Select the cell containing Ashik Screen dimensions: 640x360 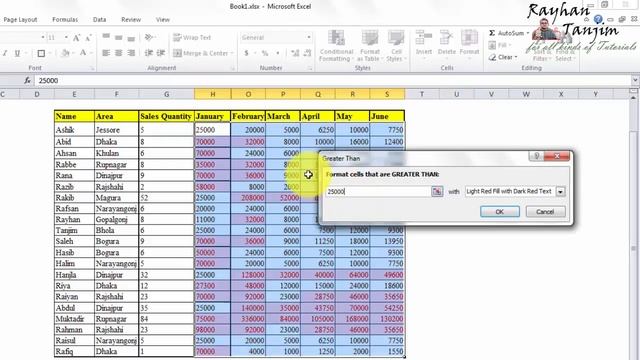[74, 130]
